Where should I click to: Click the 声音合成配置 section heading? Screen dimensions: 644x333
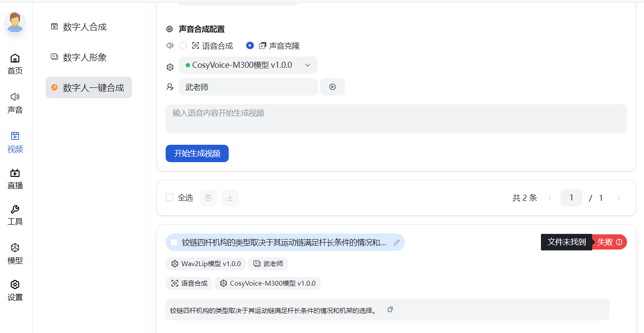pos(202,29)
